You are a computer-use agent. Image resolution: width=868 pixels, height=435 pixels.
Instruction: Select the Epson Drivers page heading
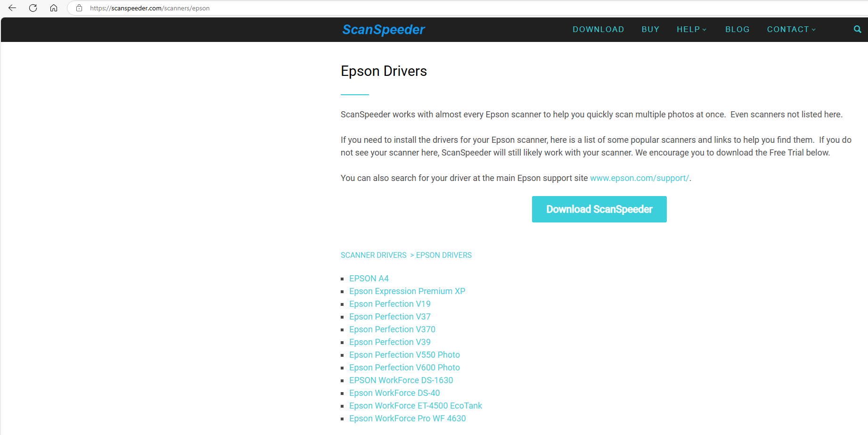point(384,71)
